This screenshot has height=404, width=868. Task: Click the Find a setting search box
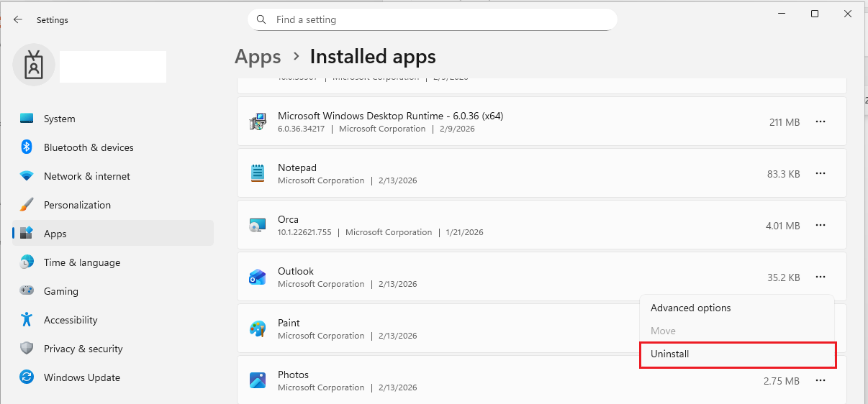point(432,19)
